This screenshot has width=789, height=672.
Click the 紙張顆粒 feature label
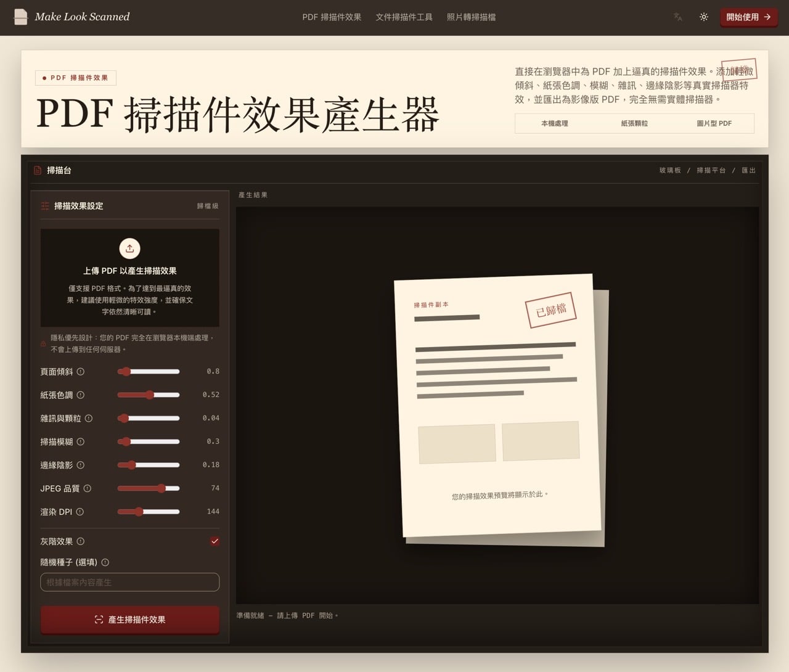pos(634,123)
